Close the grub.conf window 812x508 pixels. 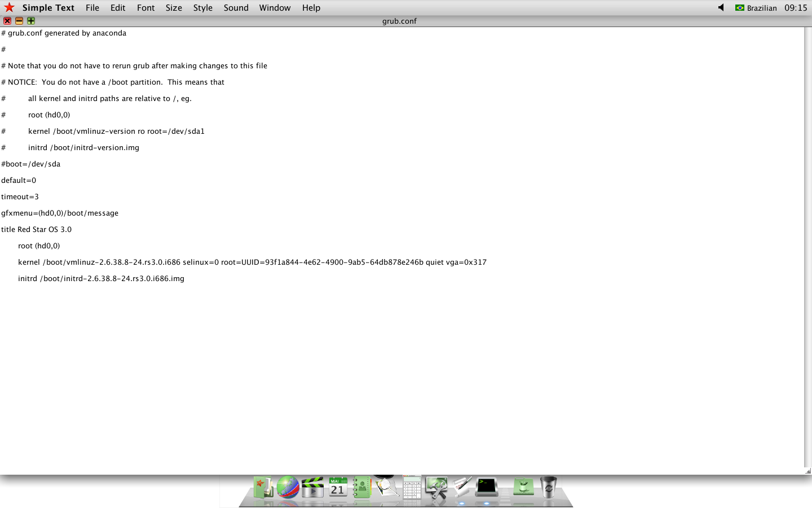[x=7, y=21]
